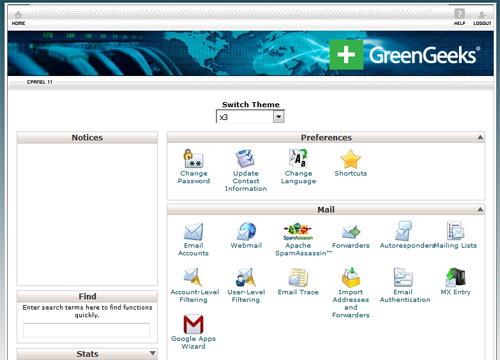The width and height of the screenshot is (500, 360).
Task: Collapse the Mail section arrow
Action: coord(480,209)
